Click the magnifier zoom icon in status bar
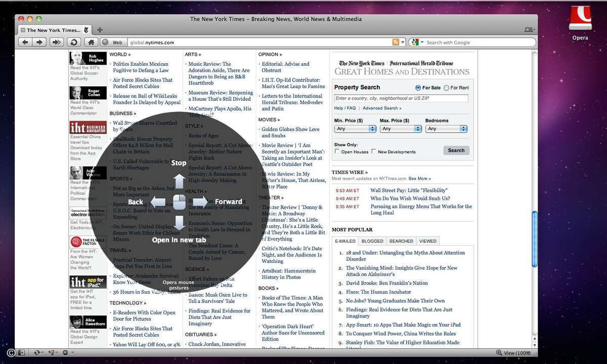This screenshot has height=364, width=607. pos(499,353)
